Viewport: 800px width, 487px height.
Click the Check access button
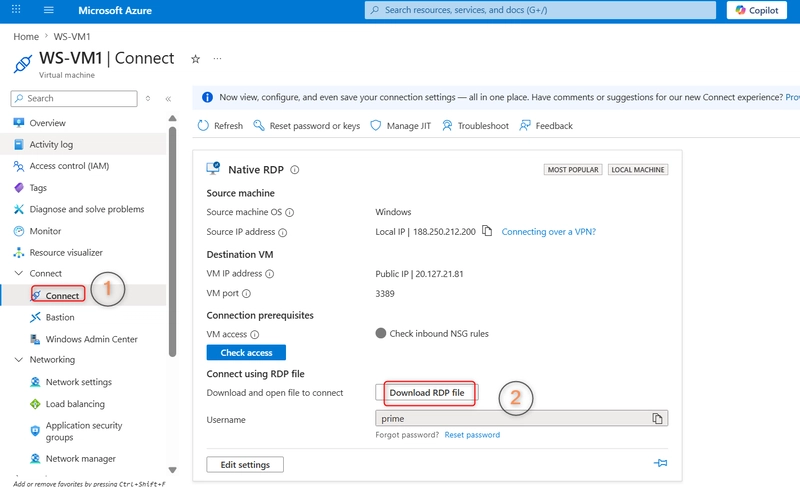coord(246,352)
